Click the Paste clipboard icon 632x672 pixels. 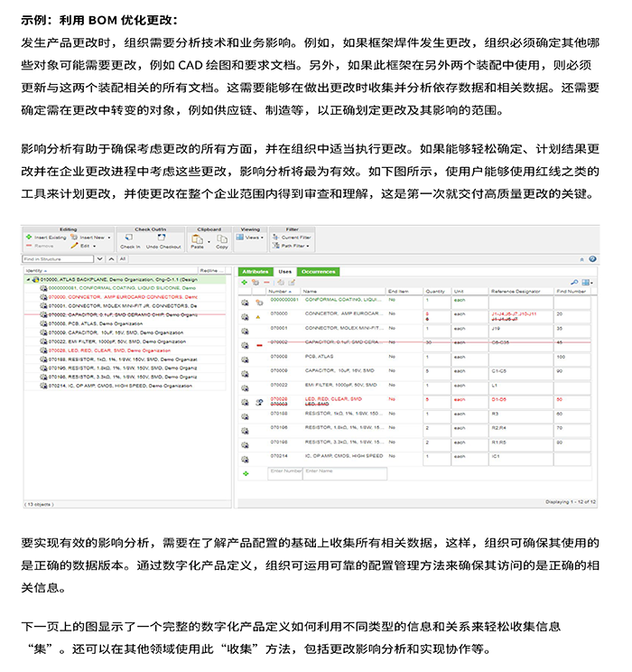click(197, 238)
